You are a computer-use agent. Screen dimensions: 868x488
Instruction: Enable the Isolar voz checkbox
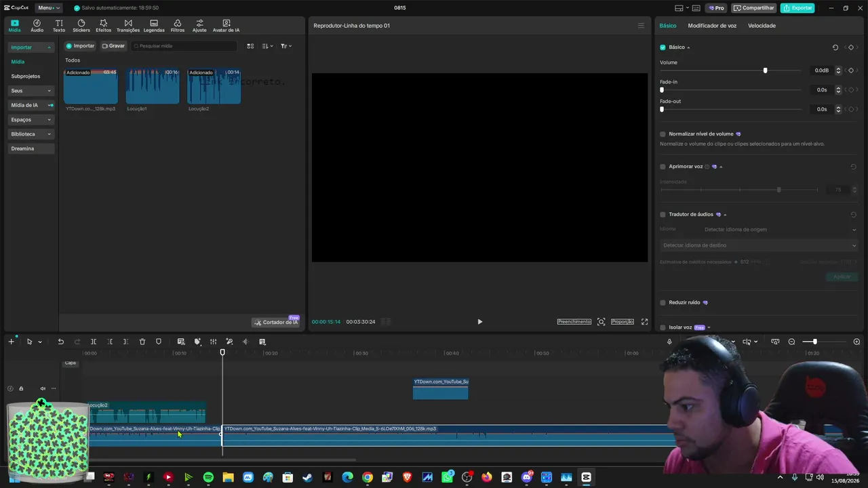pos(663,327)
